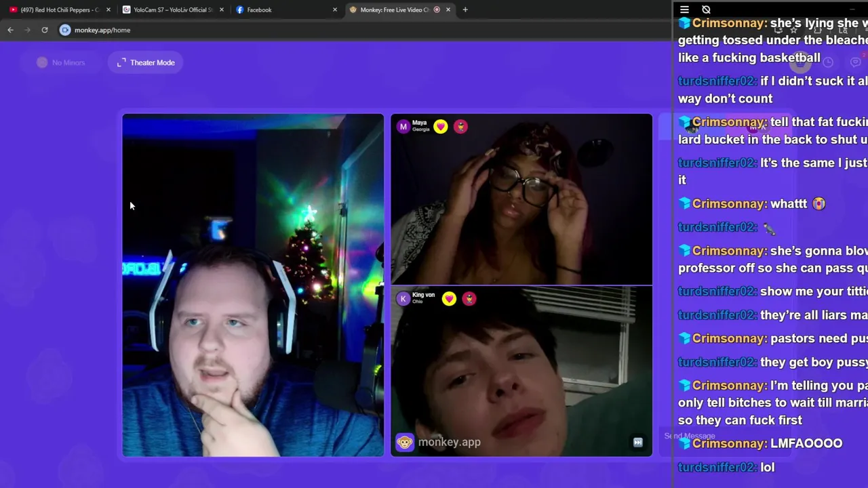Close the Monkey app tab

click(448, 9)
